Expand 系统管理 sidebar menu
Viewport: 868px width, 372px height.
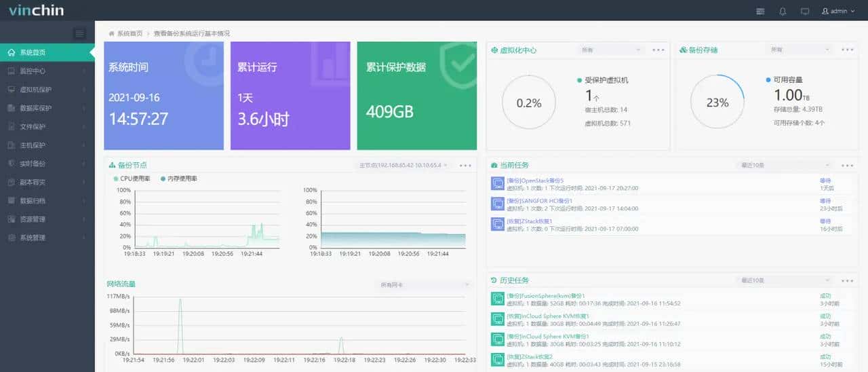click(47, 238)
